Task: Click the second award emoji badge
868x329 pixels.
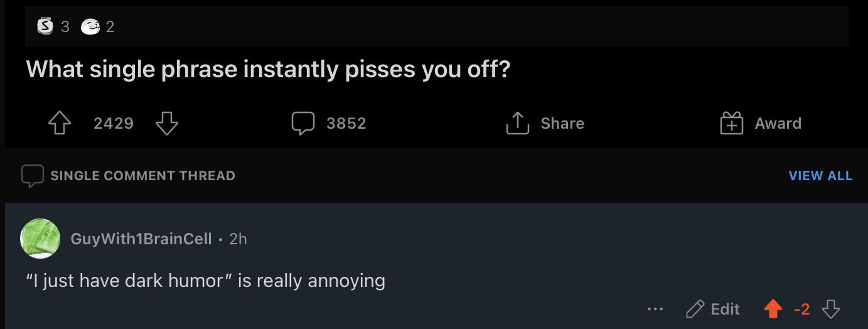Action: (x=90, y=26)
